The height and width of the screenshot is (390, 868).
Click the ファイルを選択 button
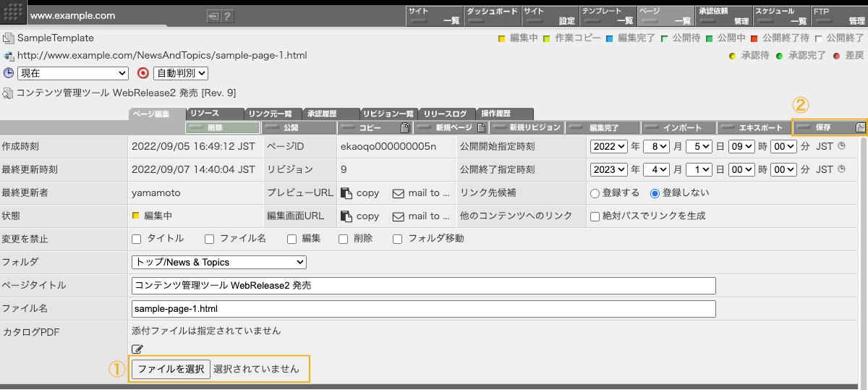point(171,369)
